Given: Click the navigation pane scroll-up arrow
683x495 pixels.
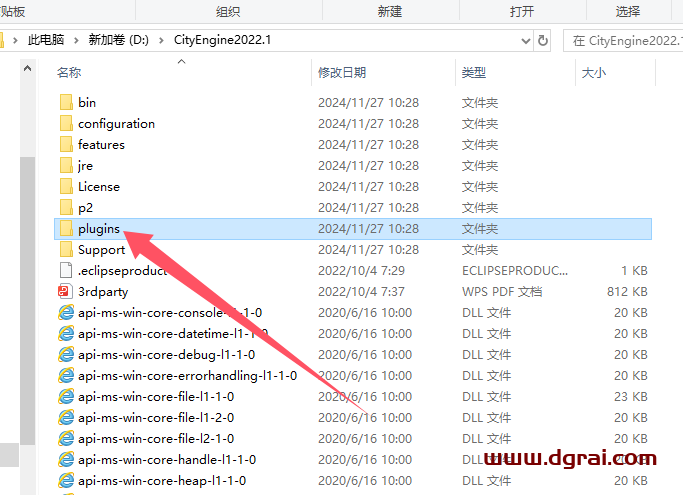Looking at the screenshot, I should (x=27, y=68).
